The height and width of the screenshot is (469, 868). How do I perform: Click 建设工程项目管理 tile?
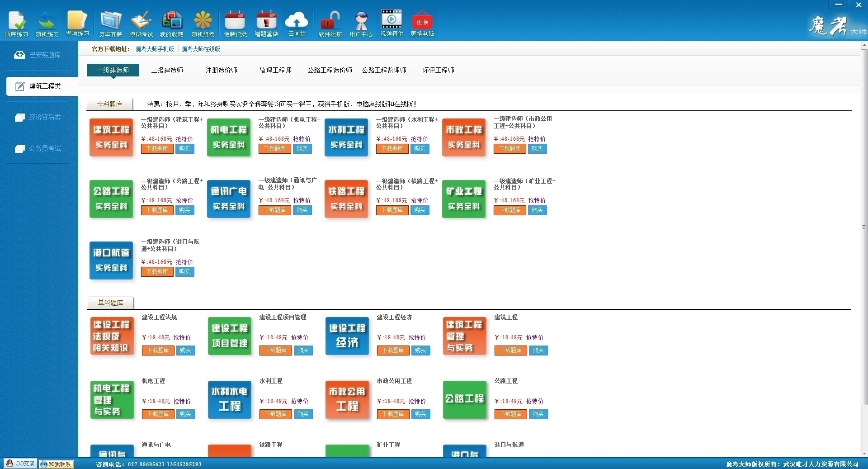click(x=230, y=336)
